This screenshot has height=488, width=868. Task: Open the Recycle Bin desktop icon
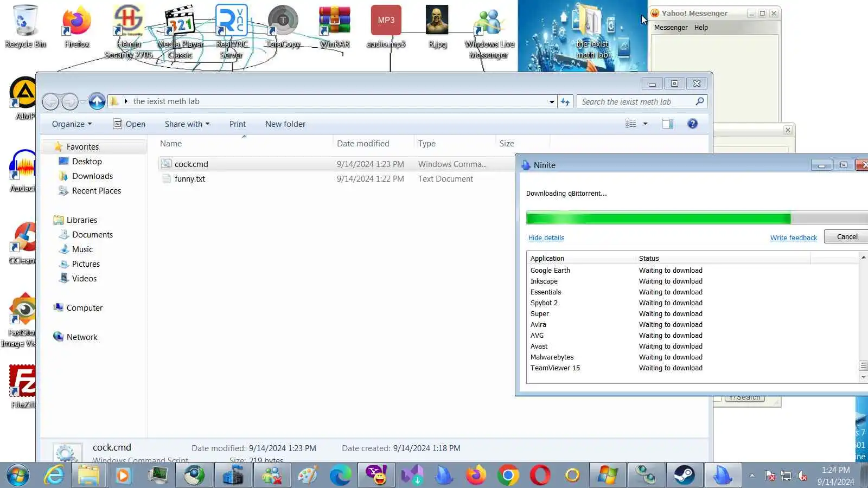click(25, 26)
